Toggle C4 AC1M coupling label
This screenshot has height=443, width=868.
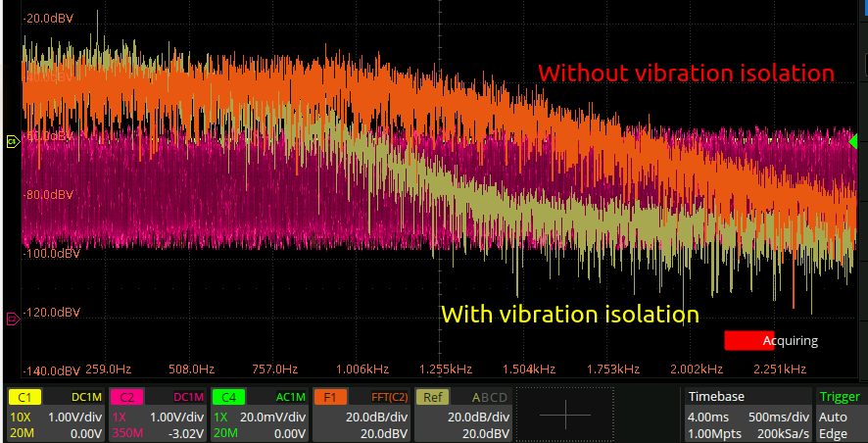291,397
